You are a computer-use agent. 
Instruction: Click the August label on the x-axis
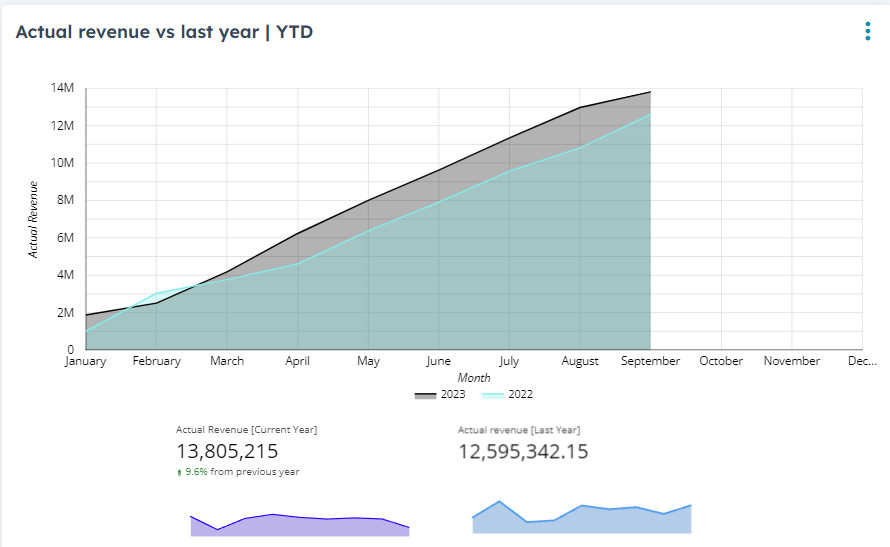coord(580,361)
